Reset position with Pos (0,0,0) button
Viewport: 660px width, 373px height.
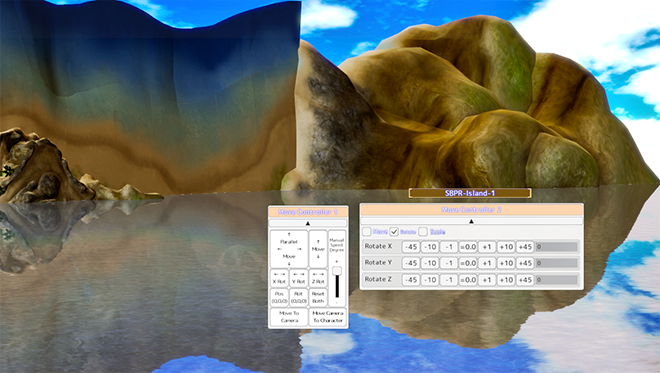click(279, 297)
